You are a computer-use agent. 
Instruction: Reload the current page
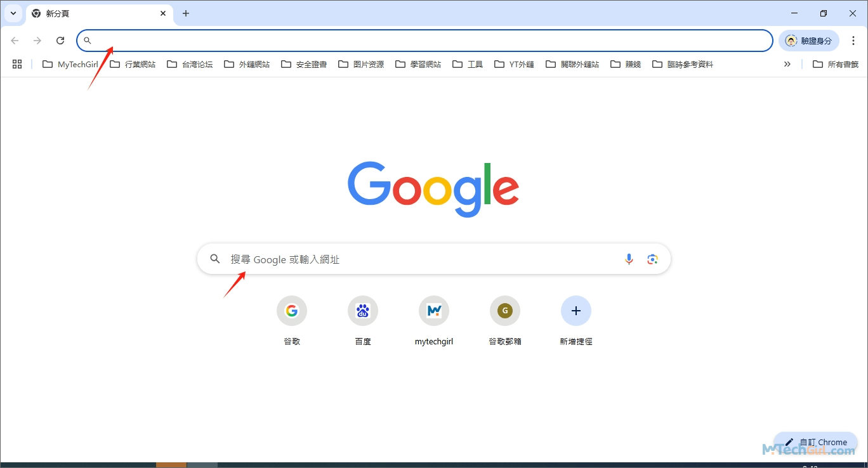pos(60,40)
